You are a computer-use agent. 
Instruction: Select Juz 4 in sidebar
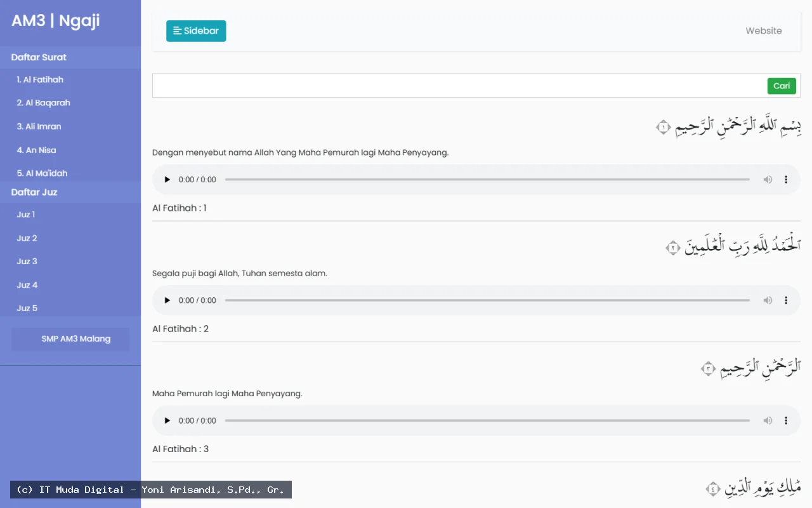pos(27,285)
